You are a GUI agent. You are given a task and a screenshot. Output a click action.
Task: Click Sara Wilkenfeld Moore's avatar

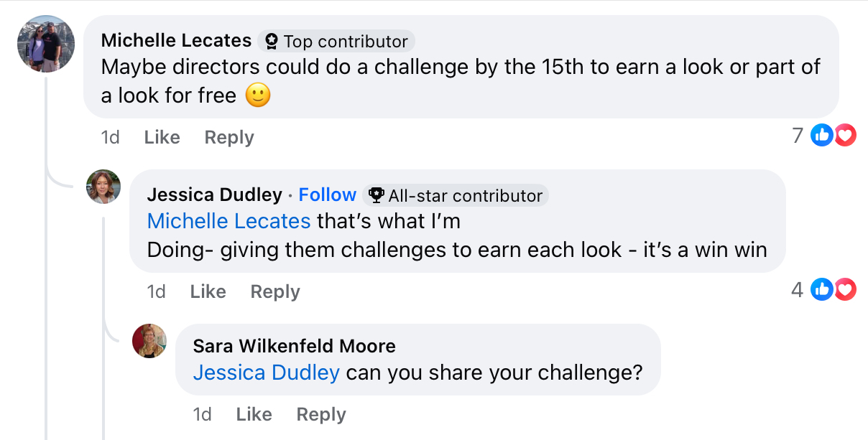click(149, 341)
